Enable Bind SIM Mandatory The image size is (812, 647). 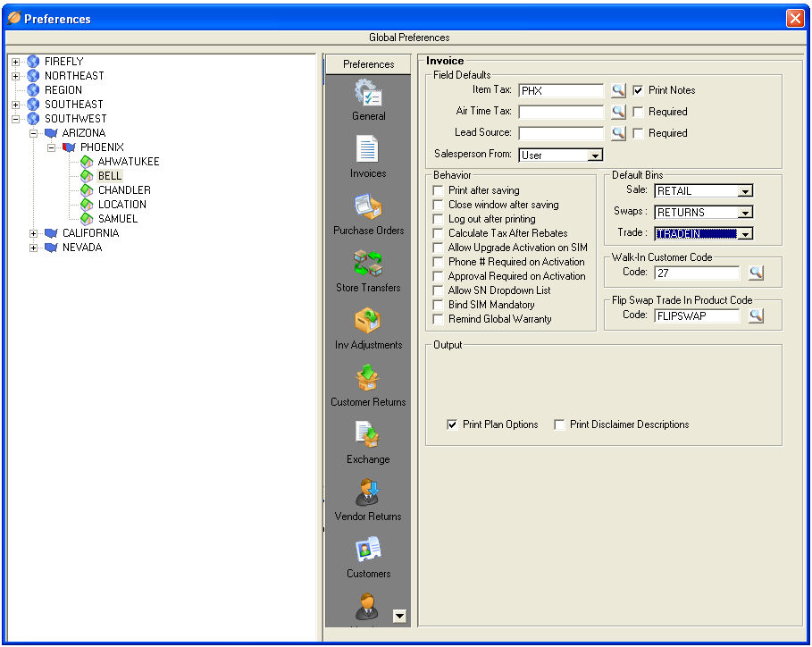[438, 305]
